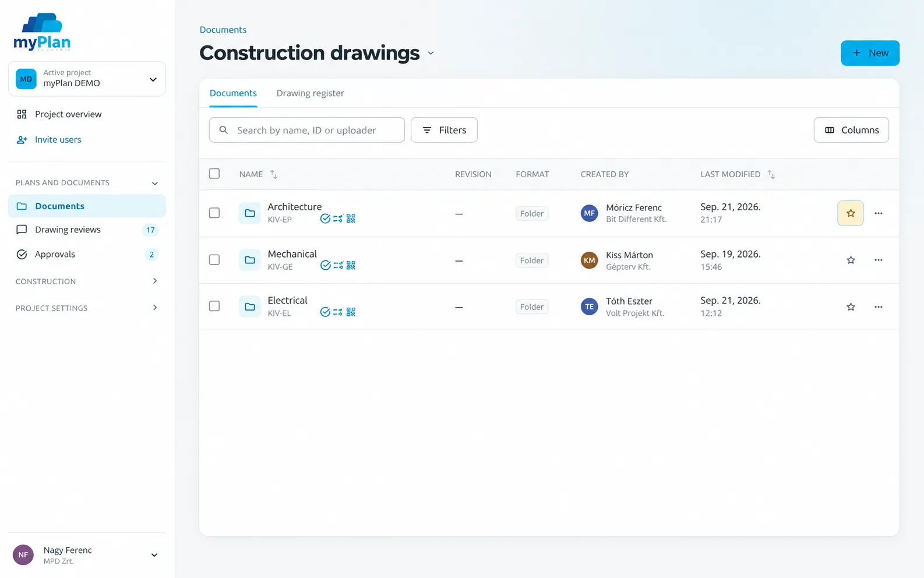Open more options for Electrical folder
The width and height of the screenshot is (924, 578).
pos(878,306)
